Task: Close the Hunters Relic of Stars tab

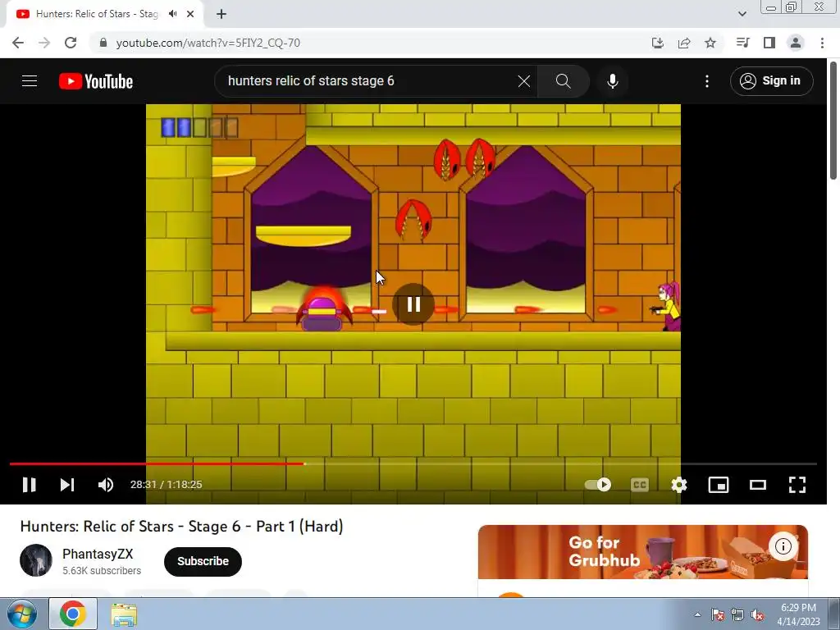Action: [x=190, y=14]
